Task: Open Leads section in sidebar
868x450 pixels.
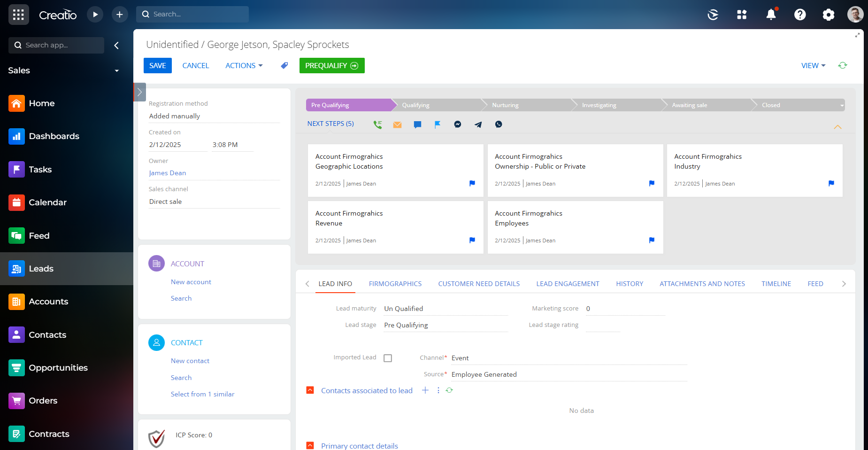Action: (67, 269)
